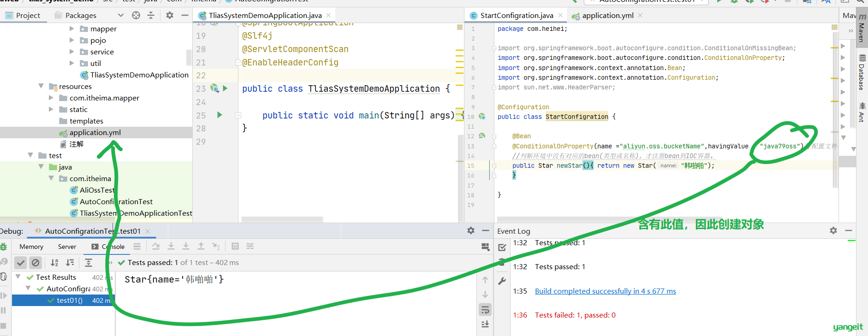The width and height of the screenshot is (868, 336).
Task: Click the Step Over debugger icon
Action: tap(156, 246)
